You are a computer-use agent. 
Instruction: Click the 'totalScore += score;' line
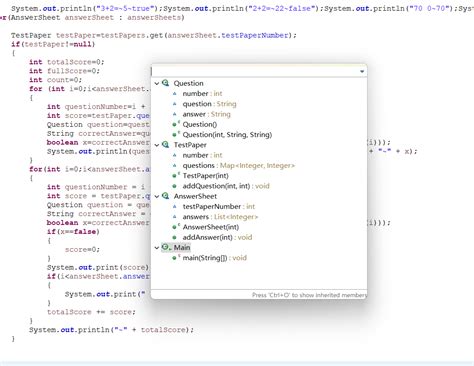tap(91, 312)
